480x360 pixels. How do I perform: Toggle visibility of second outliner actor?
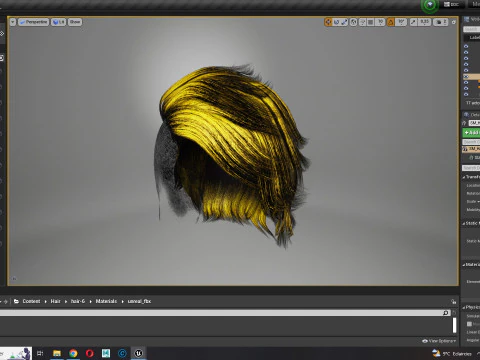coord(466,52)
